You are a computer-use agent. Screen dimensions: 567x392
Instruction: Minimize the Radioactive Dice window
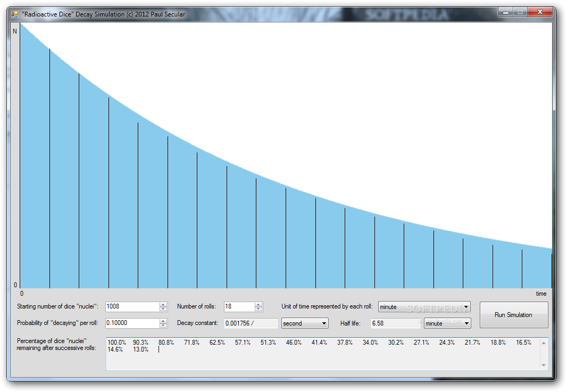pyautogui.click(x=505, y=12)
